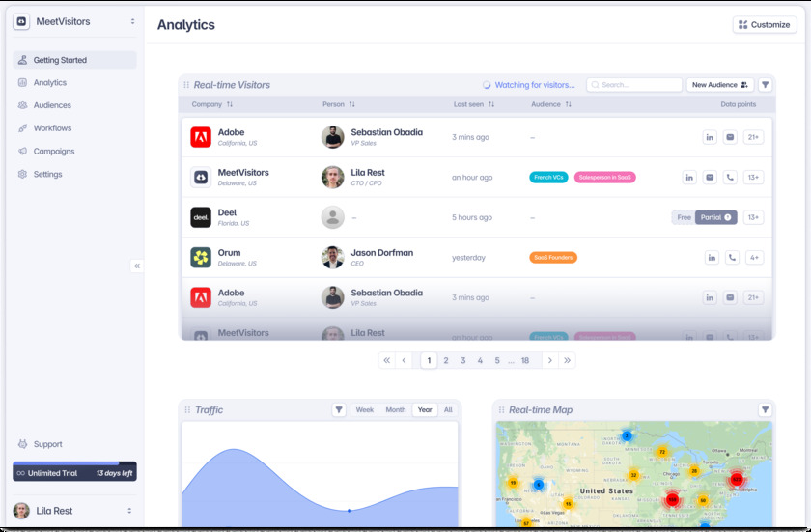Click the SaaS Founders audience tag
The width and height of the screenshot is (811, 532).
553,258
